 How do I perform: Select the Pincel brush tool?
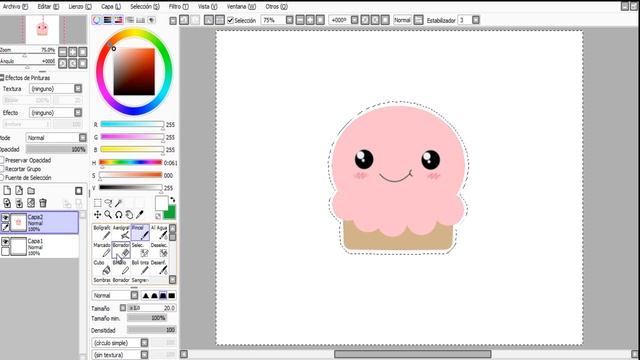coord(140,232)
